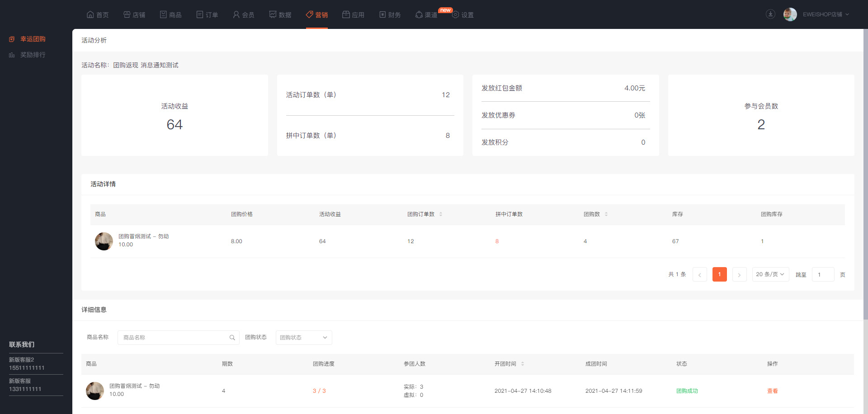This screenshot has height=414, width=868.
Task: Select page 1 pagination button
Action: tap(719, 274)
